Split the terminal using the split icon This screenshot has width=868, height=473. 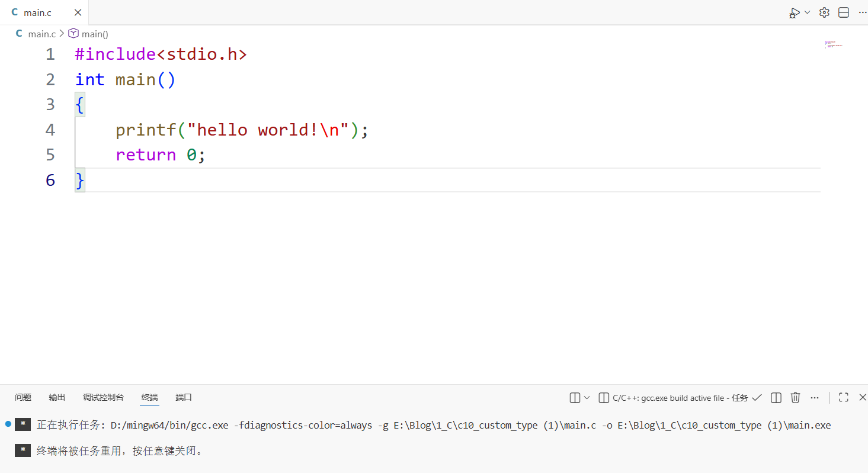[x=776, y=397]
